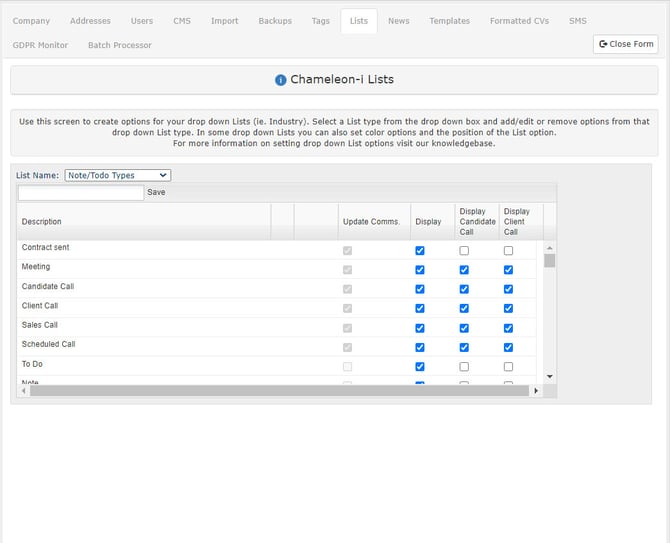This screenshot has height=543, width=670.
Task: Click the Display Candidate Call column header
Action: [x=477, y=222]
